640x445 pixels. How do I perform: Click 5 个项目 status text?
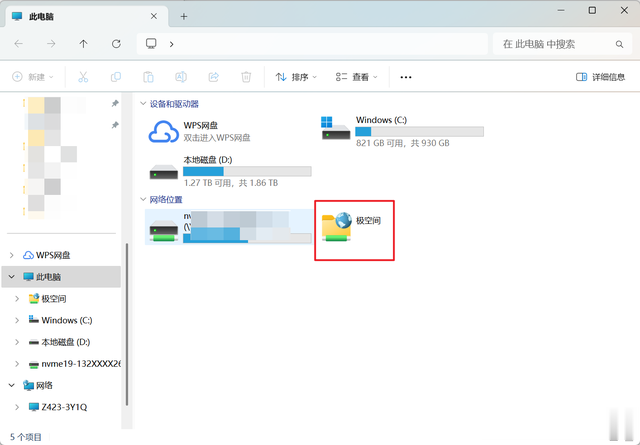(26, 437)
